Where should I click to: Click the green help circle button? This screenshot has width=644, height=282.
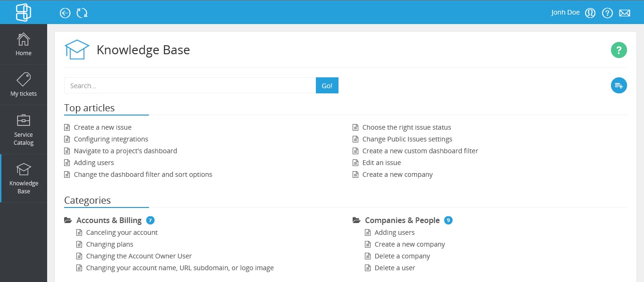point(619,50)
